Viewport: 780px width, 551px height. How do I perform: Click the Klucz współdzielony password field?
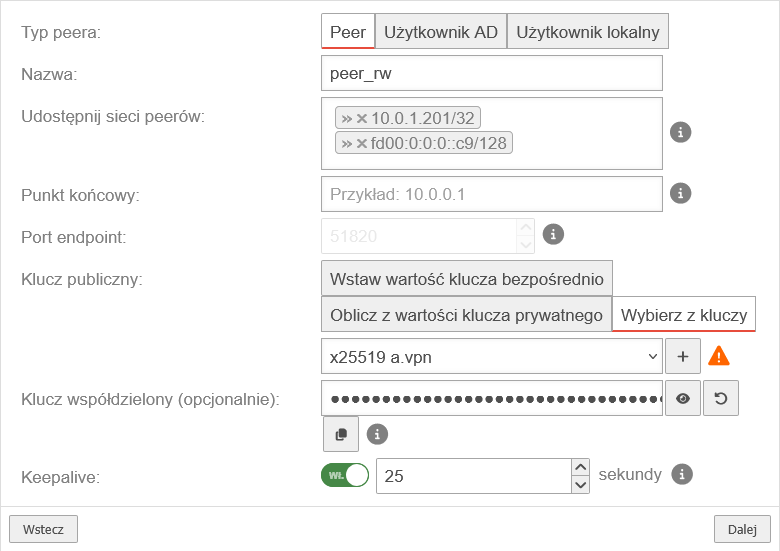(491, 398)
